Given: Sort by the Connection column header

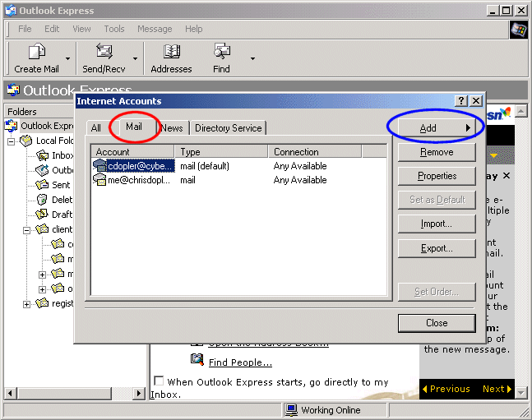Looking at the screenshot, I should click(x=315, y=152).
